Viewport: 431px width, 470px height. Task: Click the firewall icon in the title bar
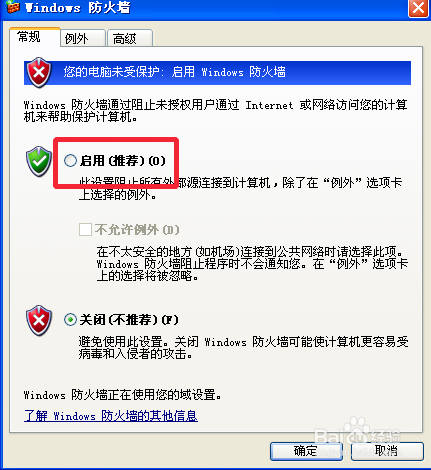pyautogui.click(x=13, y=7)
